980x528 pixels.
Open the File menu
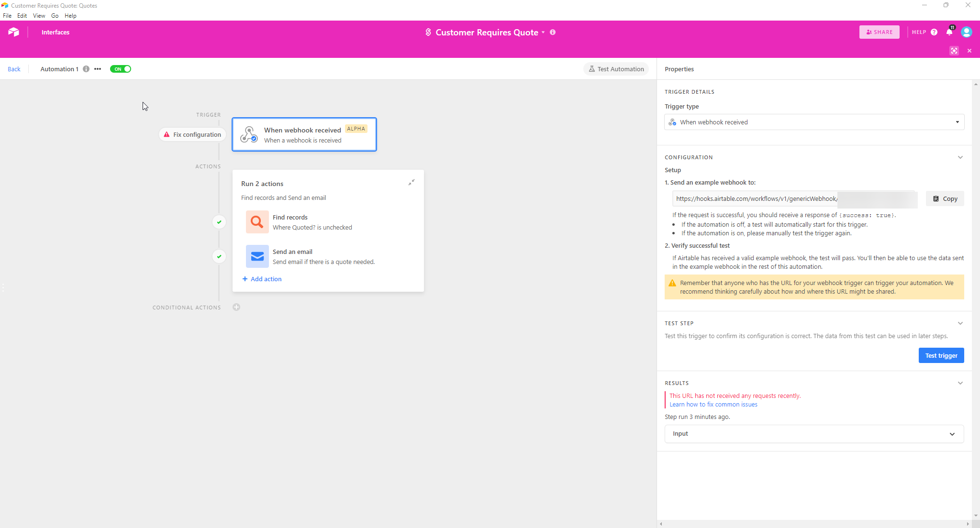(7, 16)
